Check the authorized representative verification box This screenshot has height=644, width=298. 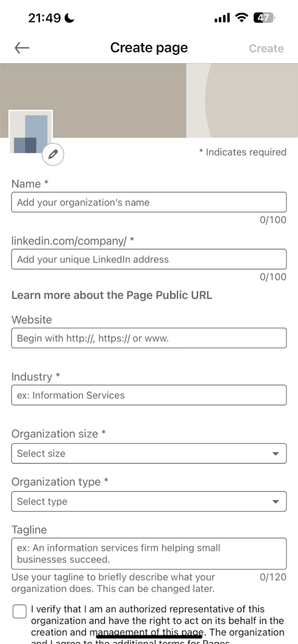(x=19, y=611)
